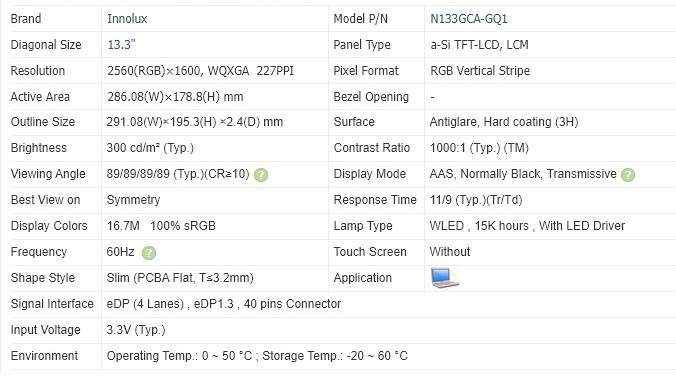Click the Active Area dimensions text
Screen dimensions: 676x389
coord(175,97)
